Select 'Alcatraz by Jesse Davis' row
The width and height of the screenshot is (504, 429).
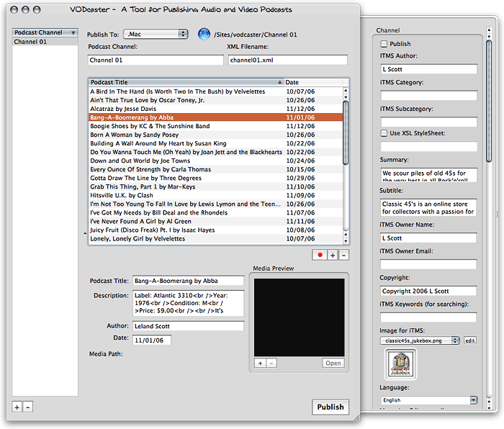[x=216, y=109]
